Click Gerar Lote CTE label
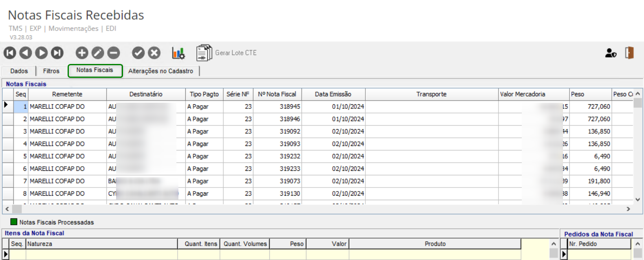Viewport: 644px width, 260px height. coord(236,53)
